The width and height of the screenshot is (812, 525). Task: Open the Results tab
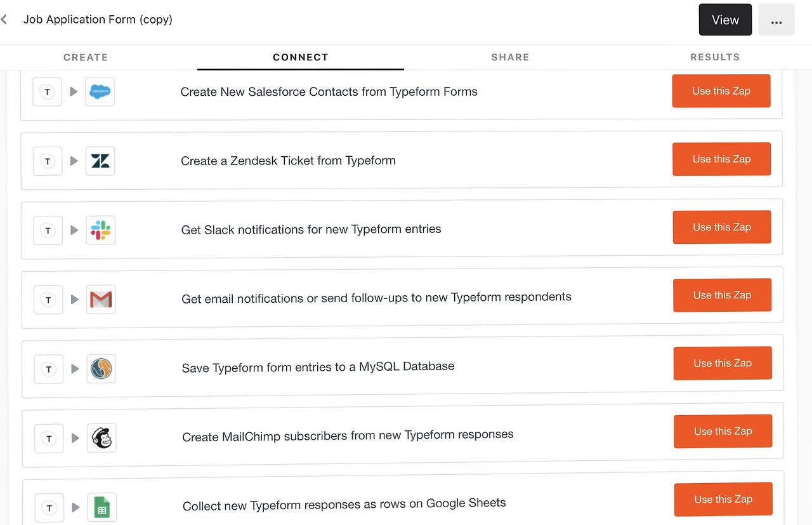click(x=715, y=57)
